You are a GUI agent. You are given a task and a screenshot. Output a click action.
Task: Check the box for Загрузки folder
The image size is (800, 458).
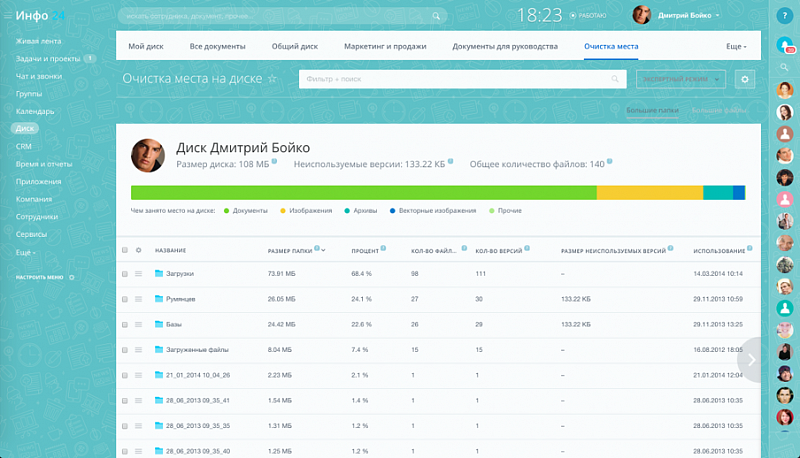click(125, 273)
